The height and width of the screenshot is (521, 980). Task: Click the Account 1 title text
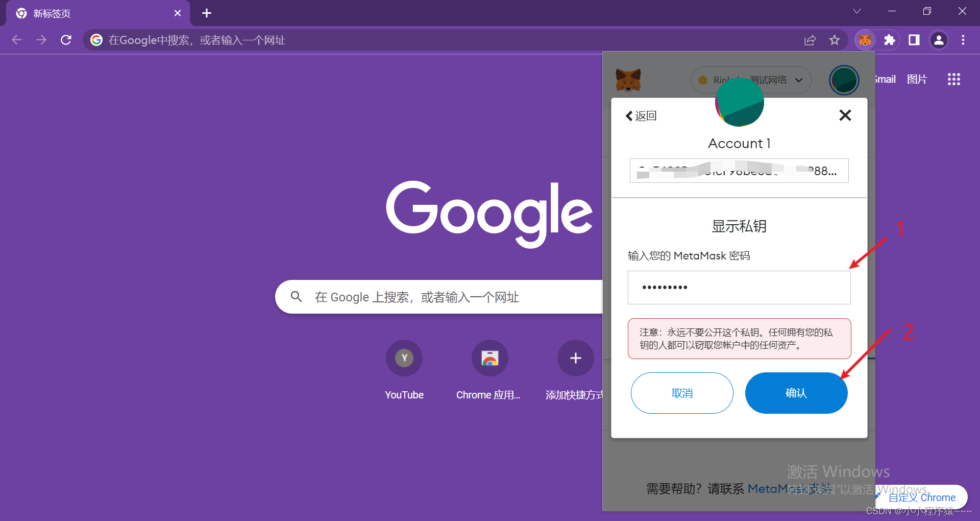pyautogui.click(x=739, y=144)
